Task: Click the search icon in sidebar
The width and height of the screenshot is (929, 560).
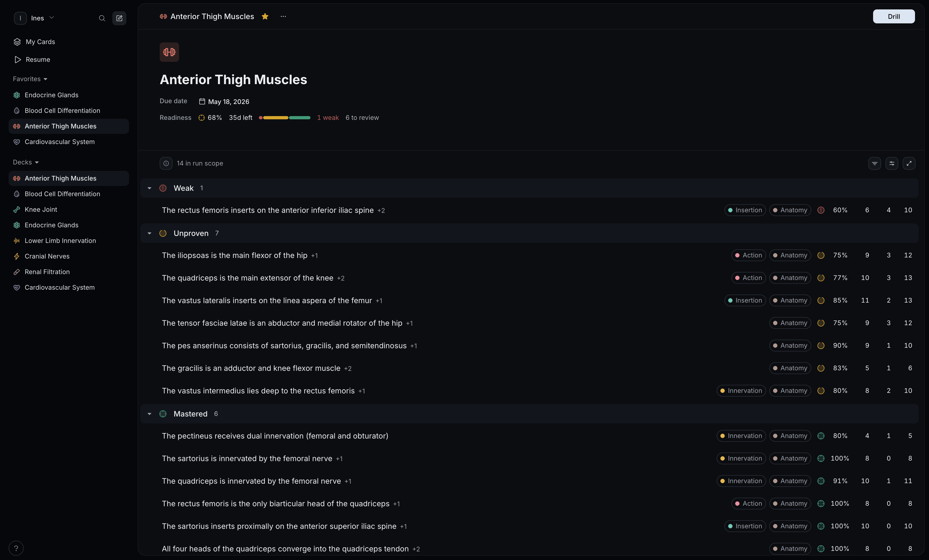Action: 102,18
